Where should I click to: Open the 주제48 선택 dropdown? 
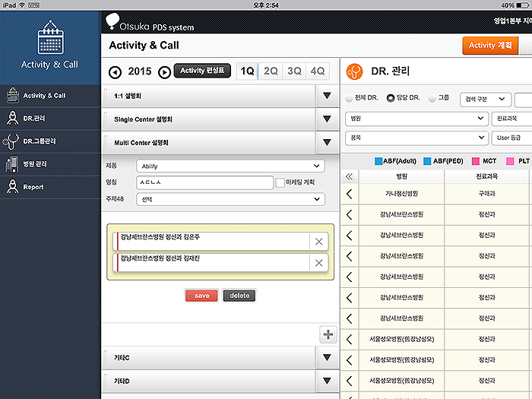pos(230,199)
